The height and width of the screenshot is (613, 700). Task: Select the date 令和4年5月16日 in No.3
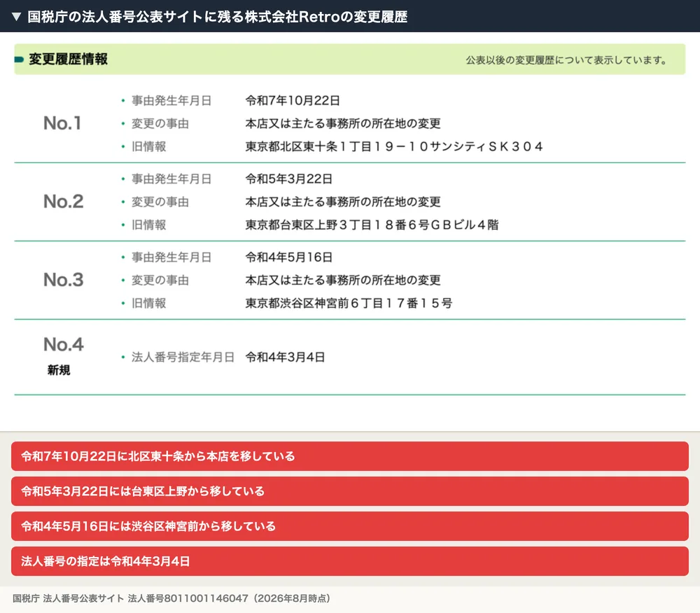pos(289,258)
